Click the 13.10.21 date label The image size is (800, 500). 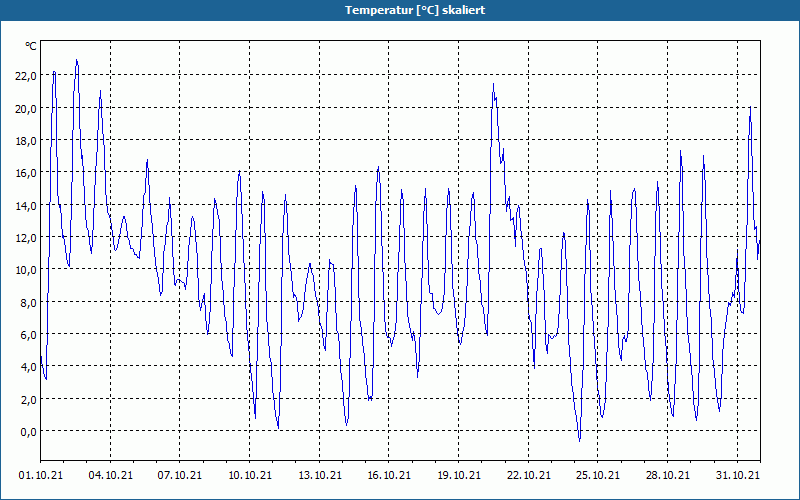(319, 475)
